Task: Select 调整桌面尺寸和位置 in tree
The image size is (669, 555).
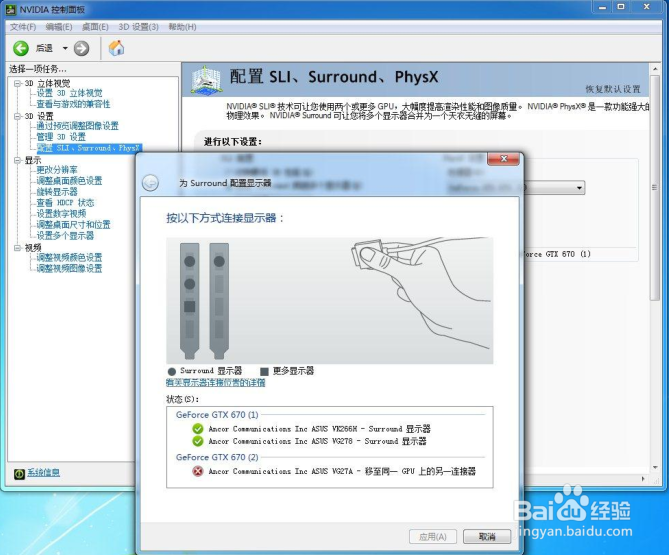Action: click(x=73, y=225)
